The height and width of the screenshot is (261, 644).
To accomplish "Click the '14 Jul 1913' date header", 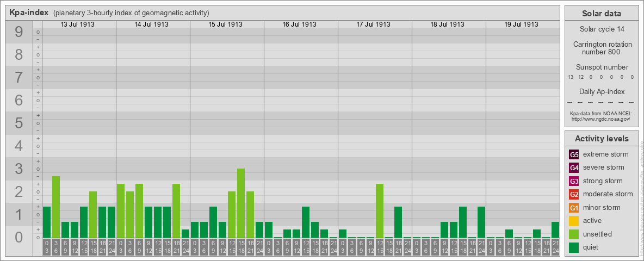I will click(152, 24).
